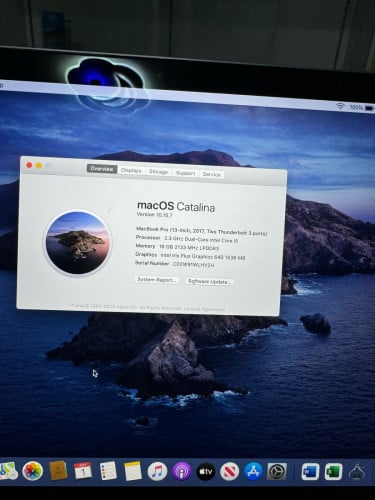Minimize the About This Mac window
This screenshot has height=500, width=375.
pos(39,166)
